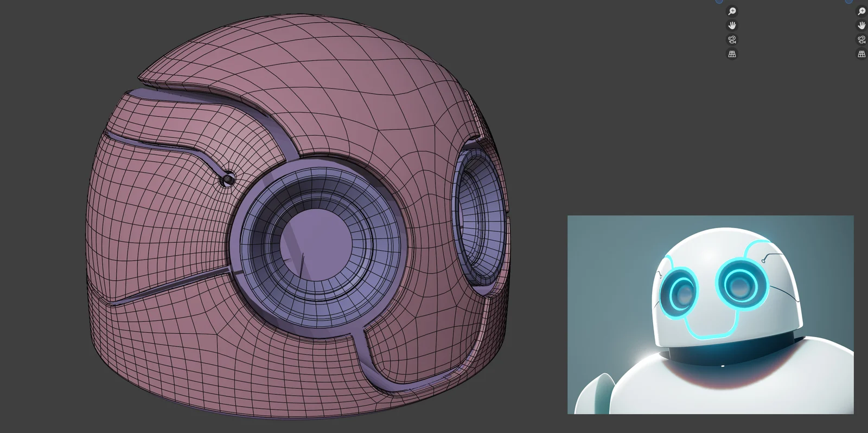Click the robot's larger glowing eye in the reference
This screenshot has width=868, height=433.
pyautogui.click(x=738, y=282)
